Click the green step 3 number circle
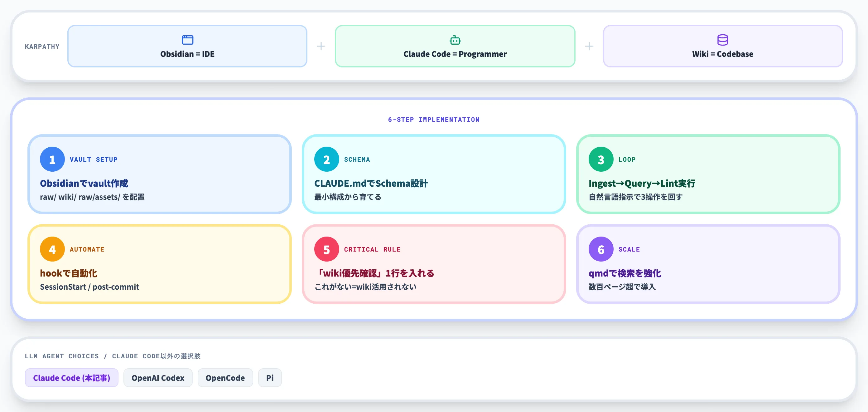 tap(601, 159)
